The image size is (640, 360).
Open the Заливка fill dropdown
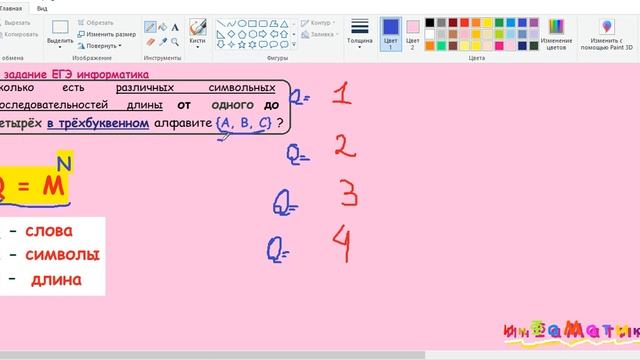click(320, 35)
